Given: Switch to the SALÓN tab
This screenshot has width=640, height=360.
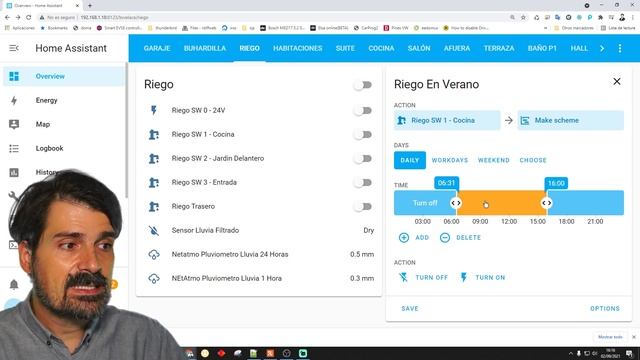Looking at the screenshot, I should (419, 48).
